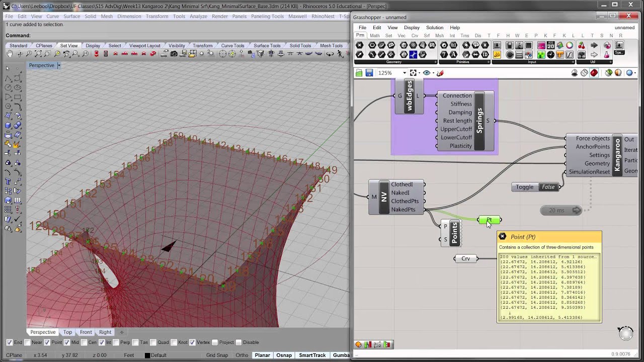
Task: Toggle the Disable osnap checkbox
Action: coord(238,342)
